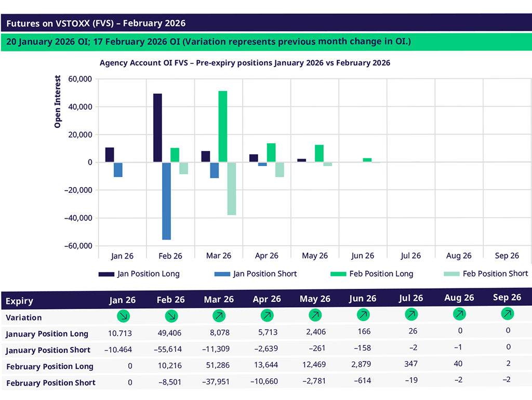Click the Feb 26 blue short position bar

click(x=166, y=201)
